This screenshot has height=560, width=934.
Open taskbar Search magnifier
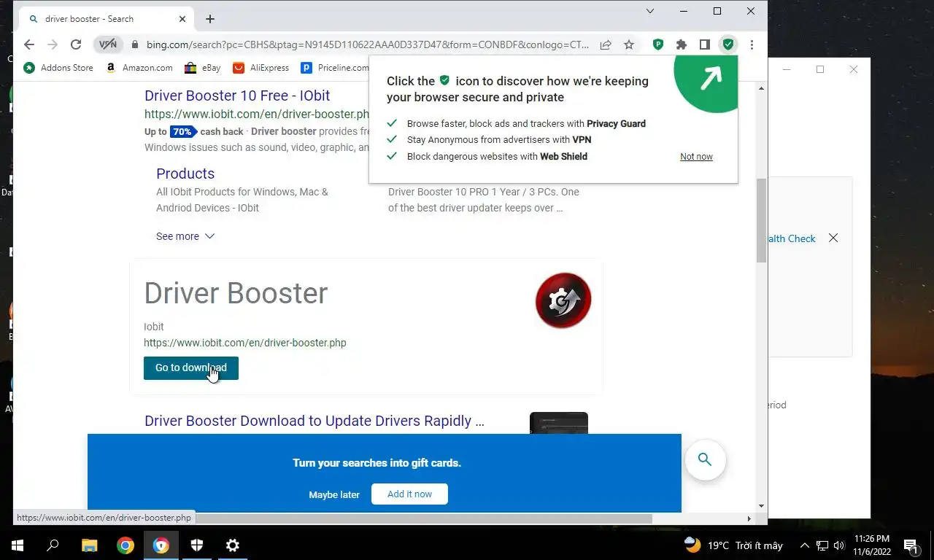point(53,545)
